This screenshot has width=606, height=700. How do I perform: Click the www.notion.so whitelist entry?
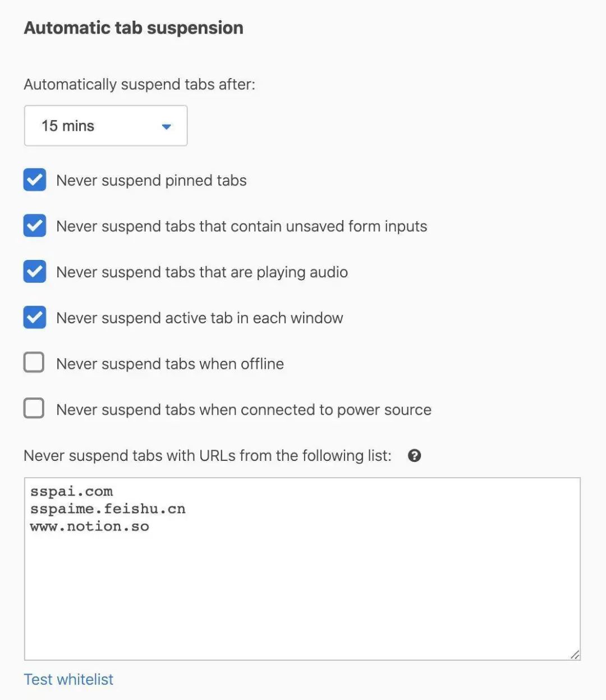(90, 526)
